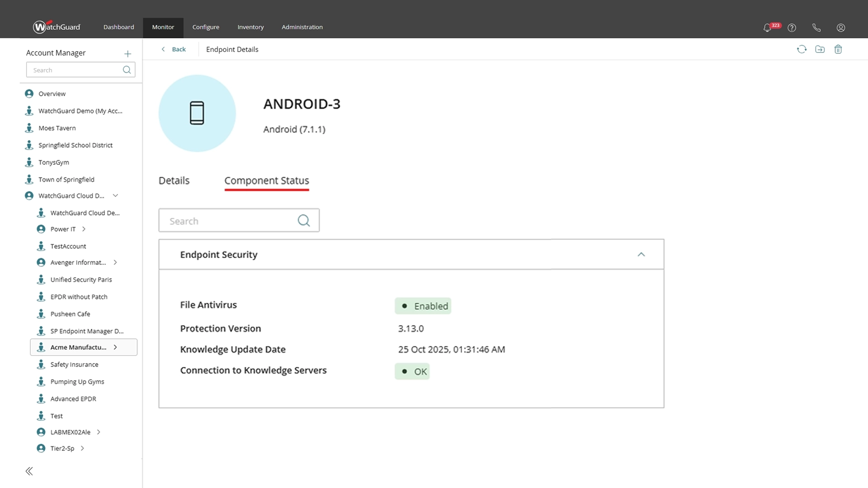Open the user account profile icon
Viewport: 868px width, 488px height.
coord(840,28)
